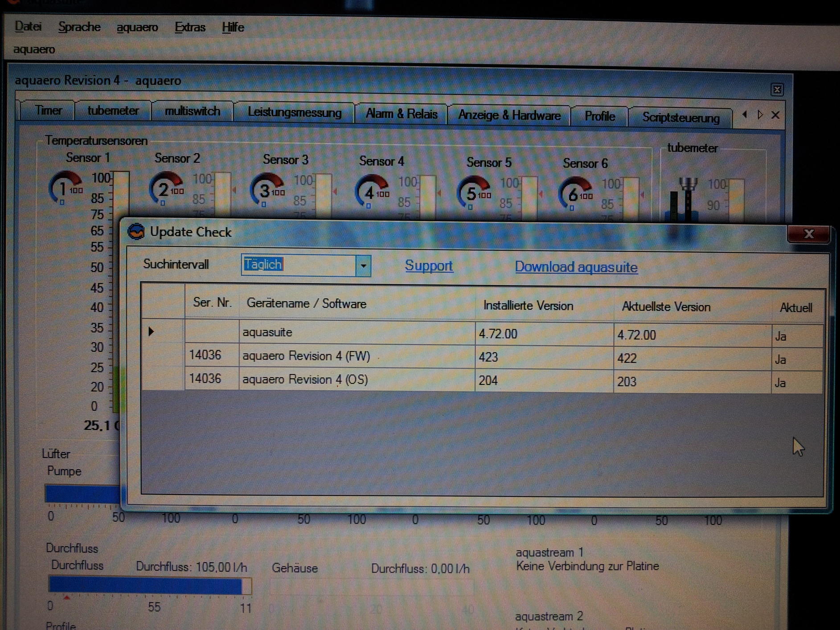
Task: Click the Update Check dialog icon
Action: [x=136, y=231]
